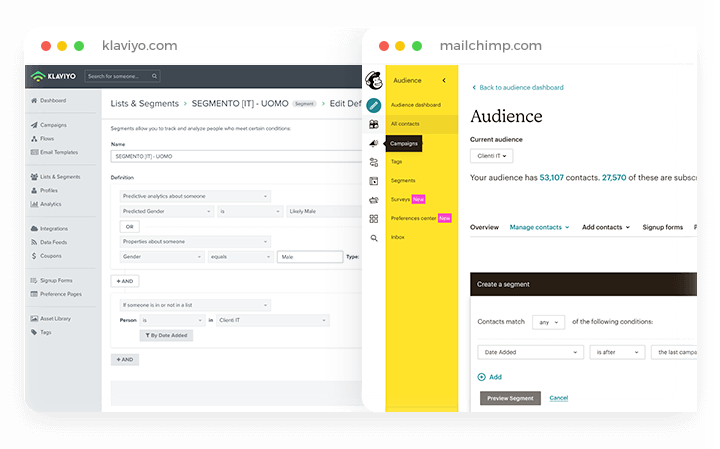Open the Add contacts tab
The image size is (720, 449).
[606, 227]
